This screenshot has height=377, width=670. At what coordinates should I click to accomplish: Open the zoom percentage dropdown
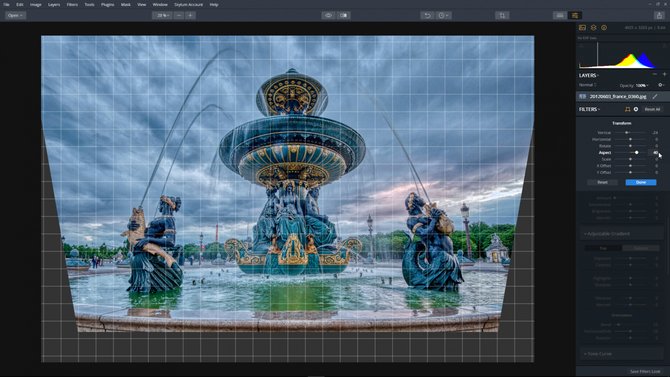pos(162,15)
